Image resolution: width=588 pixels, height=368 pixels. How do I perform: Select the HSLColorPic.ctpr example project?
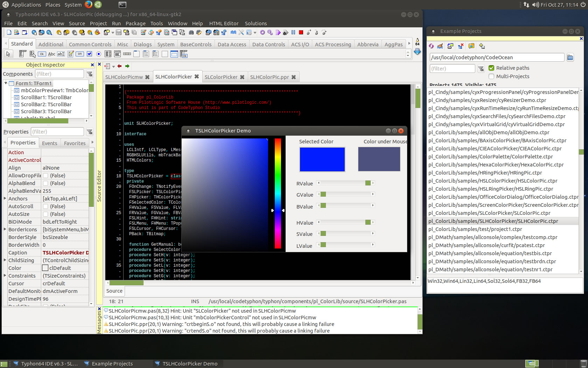point(493,181)
